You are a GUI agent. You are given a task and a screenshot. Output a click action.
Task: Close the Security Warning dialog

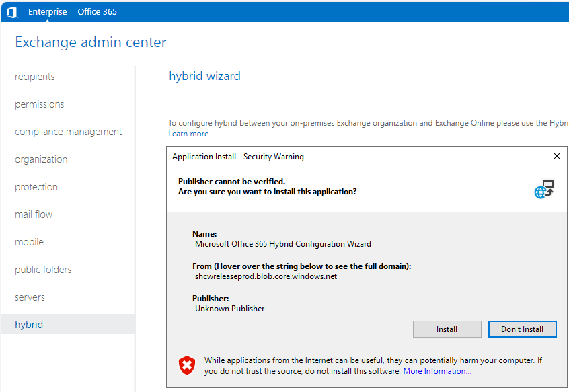557,156
